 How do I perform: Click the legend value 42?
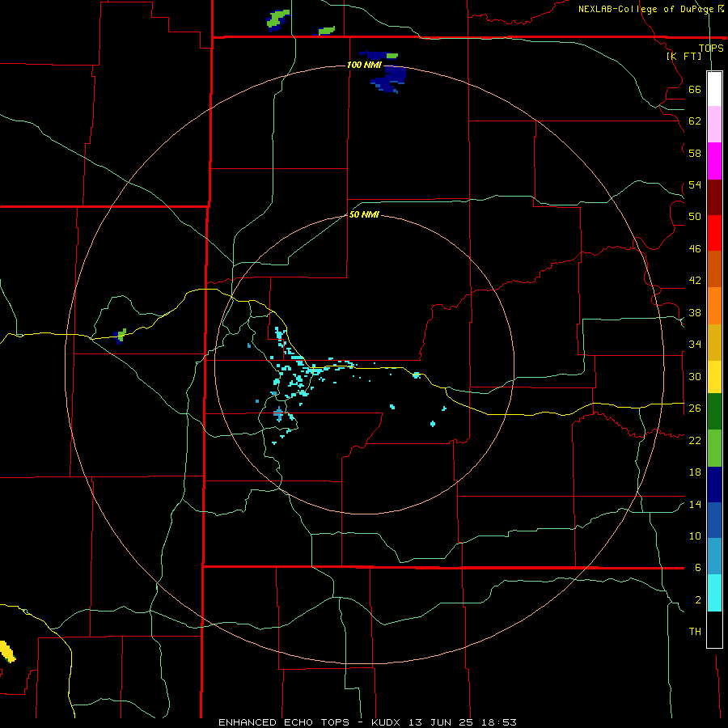[x=695, y=281]
